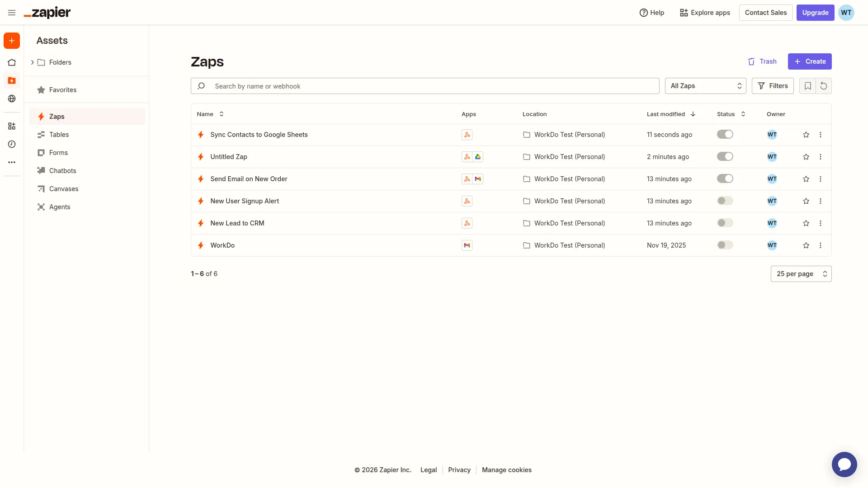Open the WT account avatar in header

(846, 13)
